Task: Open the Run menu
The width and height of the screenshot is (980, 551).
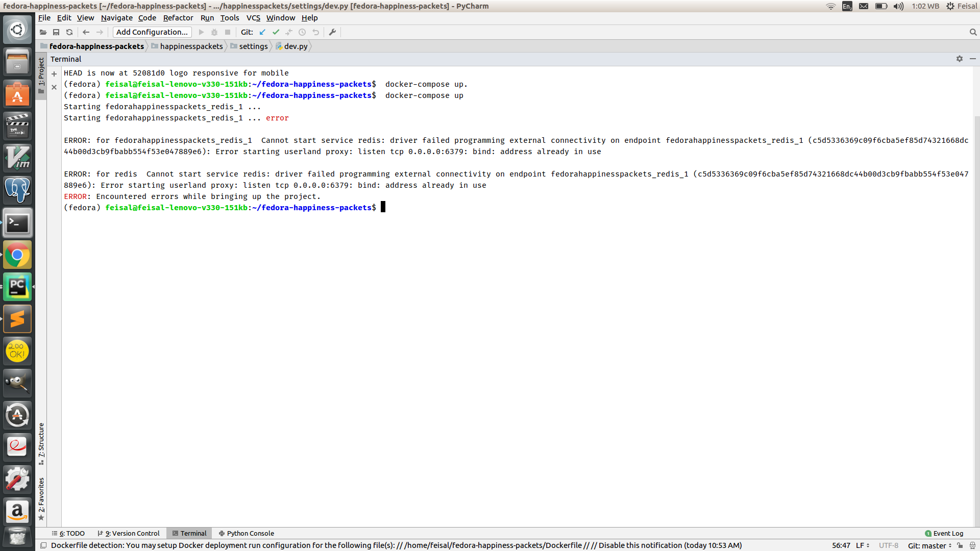Action: [x=207, y=18]
